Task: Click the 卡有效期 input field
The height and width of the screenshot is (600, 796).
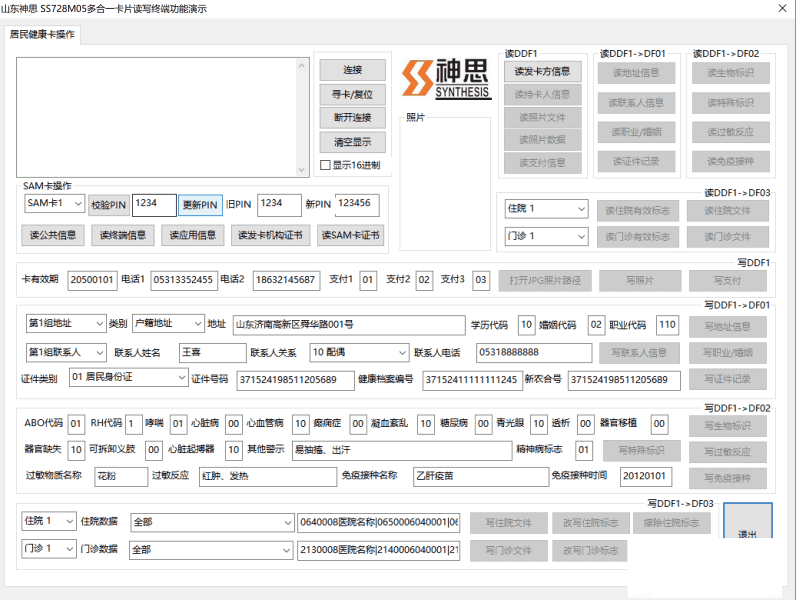Action: pos(93,280)
